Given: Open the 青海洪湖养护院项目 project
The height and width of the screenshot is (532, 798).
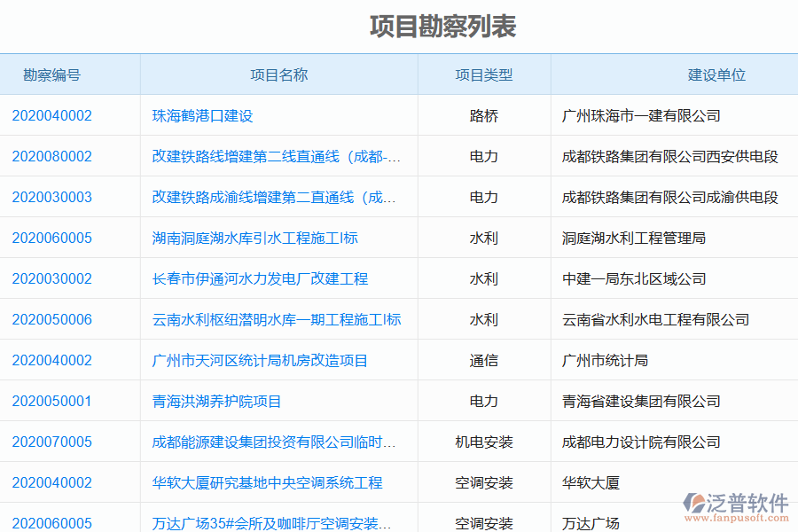Looking at the screenshot, I should 207,401.
